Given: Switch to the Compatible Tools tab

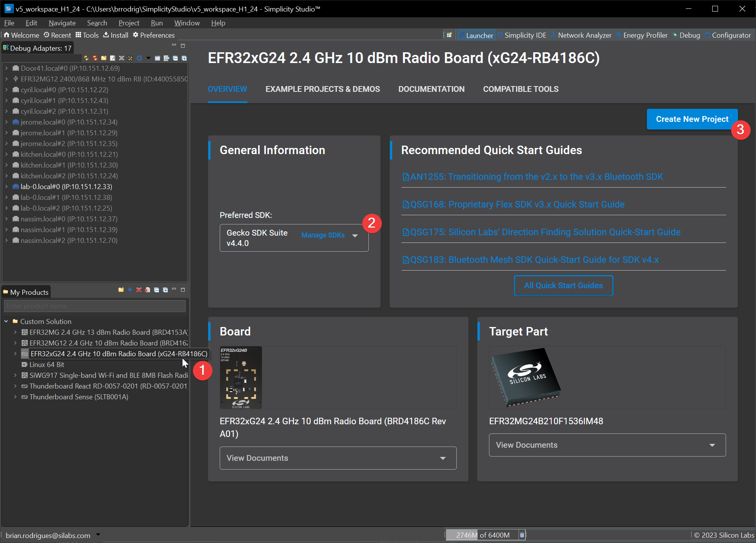Looking at the screenshot, I should click(521, 89).
